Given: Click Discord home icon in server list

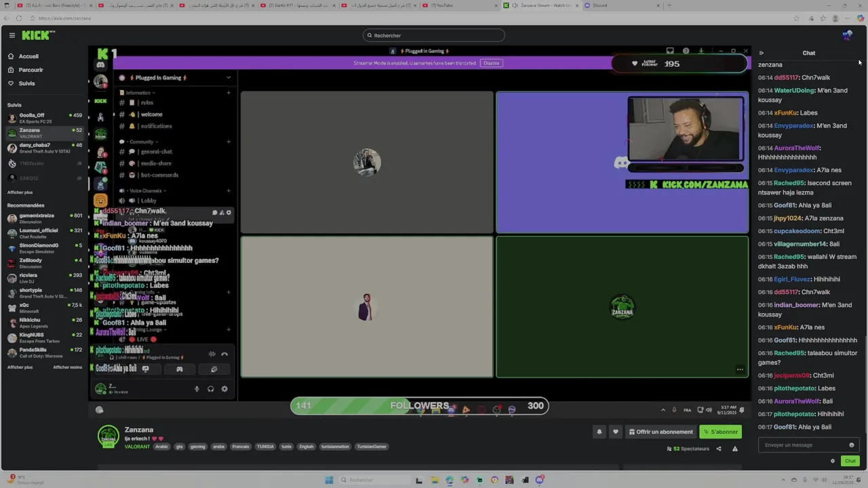Looking at the screenshot, I should tap(100, 64).
